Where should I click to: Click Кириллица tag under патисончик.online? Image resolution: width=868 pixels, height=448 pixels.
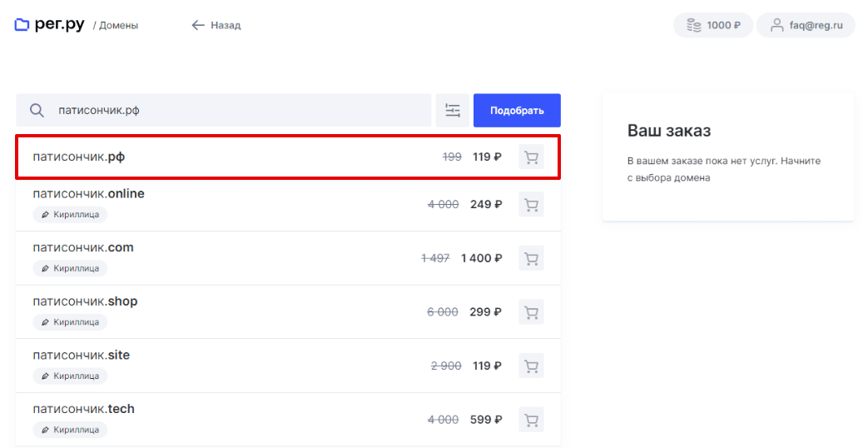tap(71, 215)
